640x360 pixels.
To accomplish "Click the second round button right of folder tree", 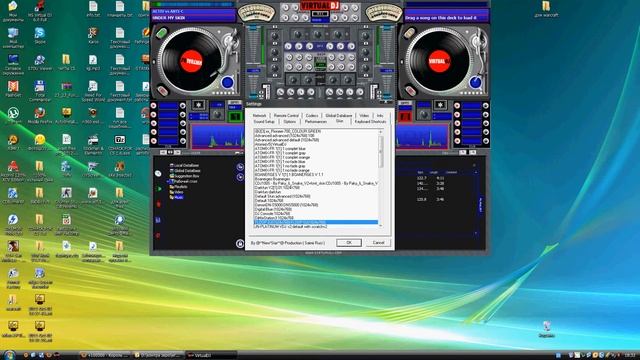I will [240, 177].
